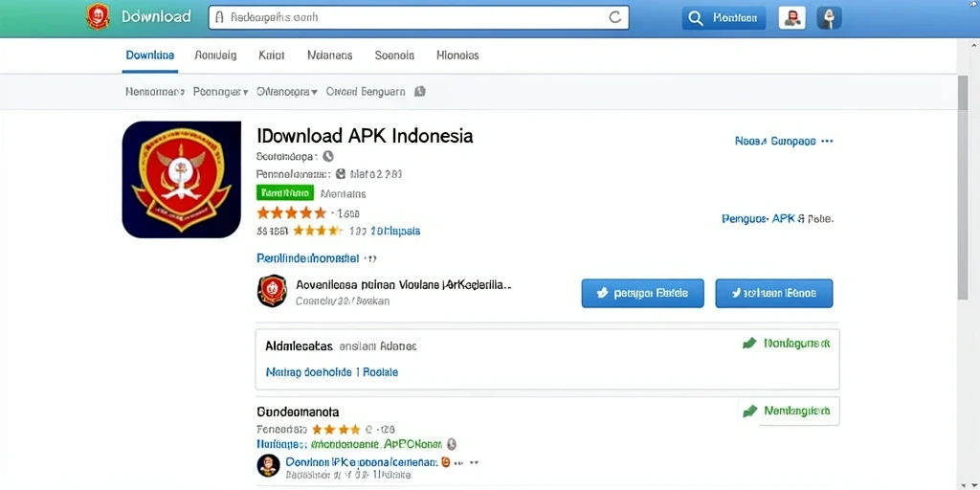Click the emblem logo in the header
The image size is (980, 490).
(99, 17)
